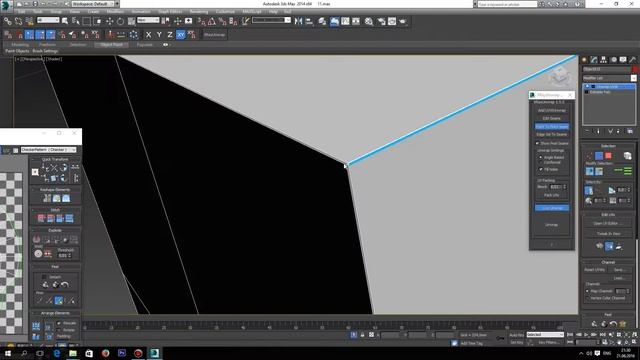Switch to Utilities command panel tab
640x360 pixels.
pos(633,60)
